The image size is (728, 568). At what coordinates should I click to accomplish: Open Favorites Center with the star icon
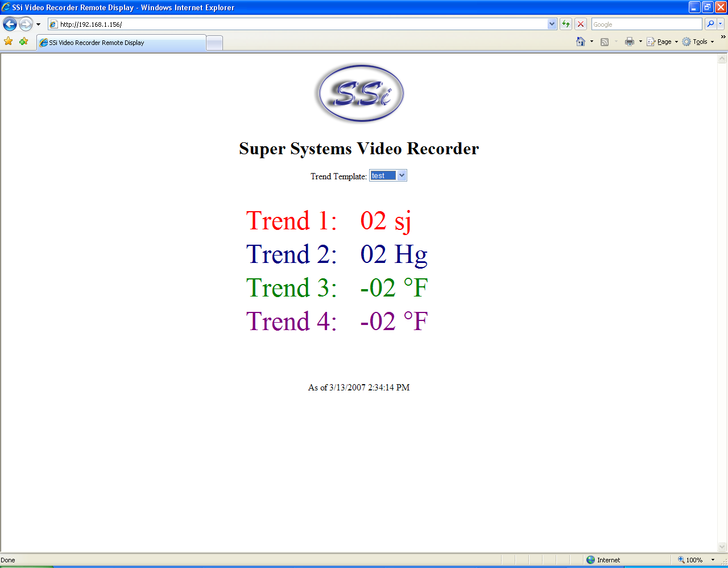coord(9,42)
